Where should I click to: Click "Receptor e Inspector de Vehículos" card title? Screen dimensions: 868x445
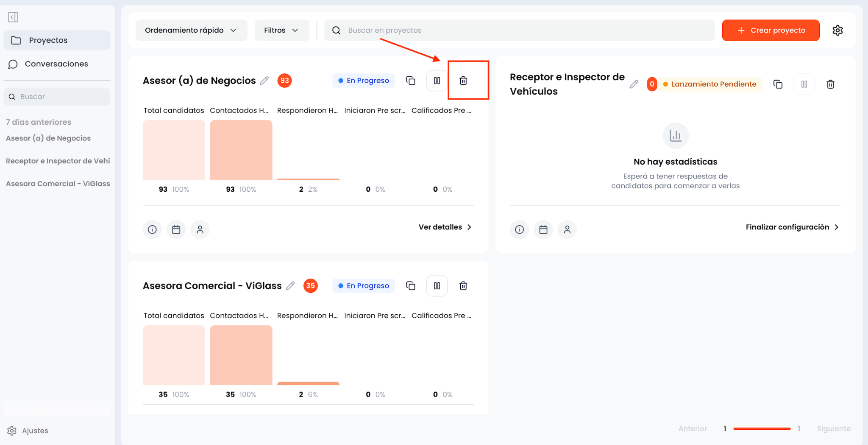pyautogui.click(x=567, y=84)
